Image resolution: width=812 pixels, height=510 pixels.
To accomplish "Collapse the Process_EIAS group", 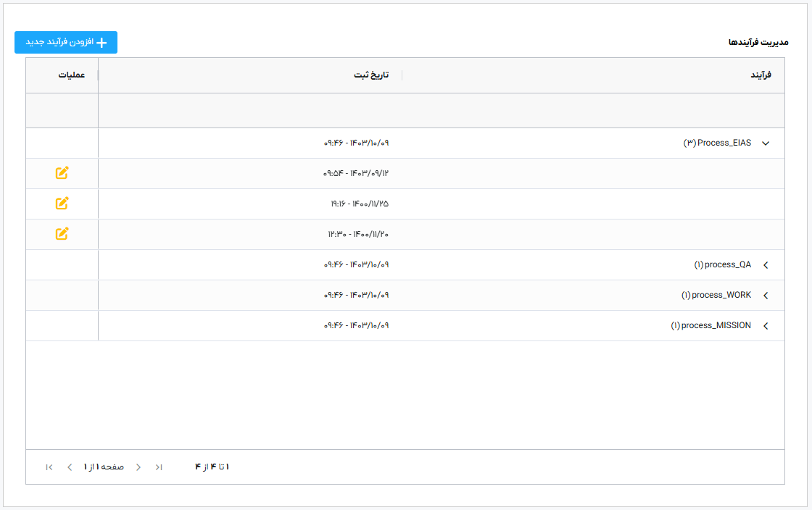I will 766,143.
